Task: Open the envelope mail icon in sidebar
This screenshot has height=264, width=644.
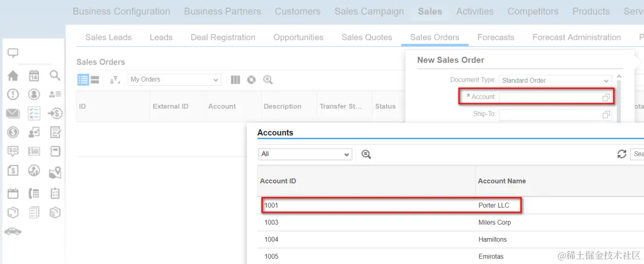Action: click(13, 113)
